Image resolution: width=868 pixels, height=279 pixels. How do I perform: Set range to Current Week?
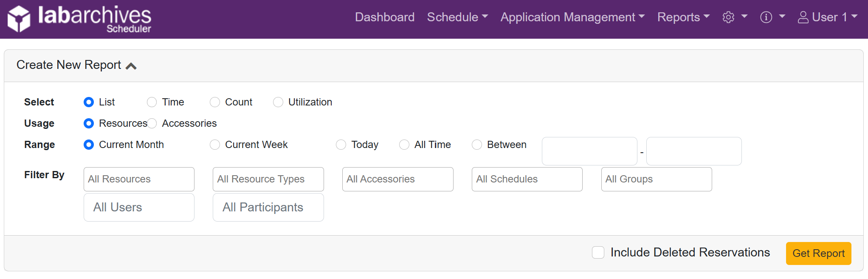(x=215, y=145)
